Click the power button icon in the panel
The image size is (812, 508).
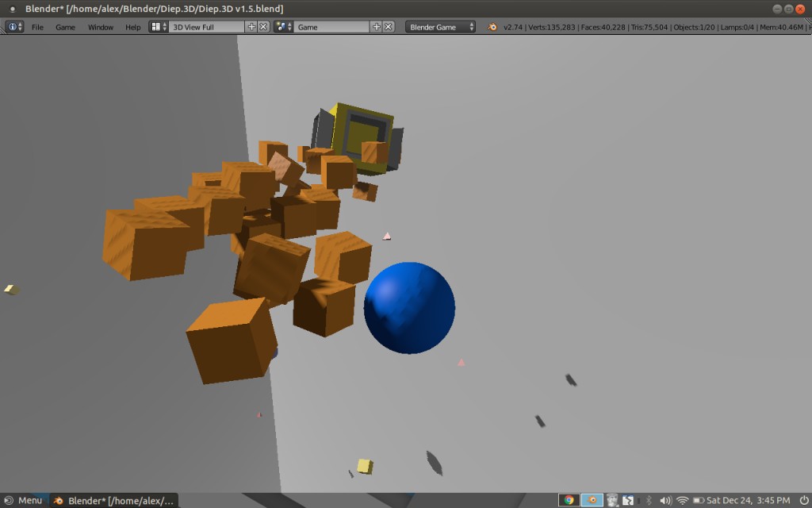click(x=804, y=501)
